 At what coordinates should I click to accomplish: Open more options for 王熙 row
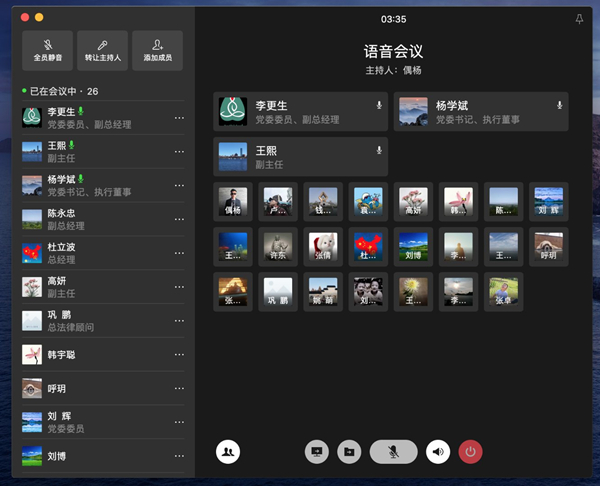(179, 152)
